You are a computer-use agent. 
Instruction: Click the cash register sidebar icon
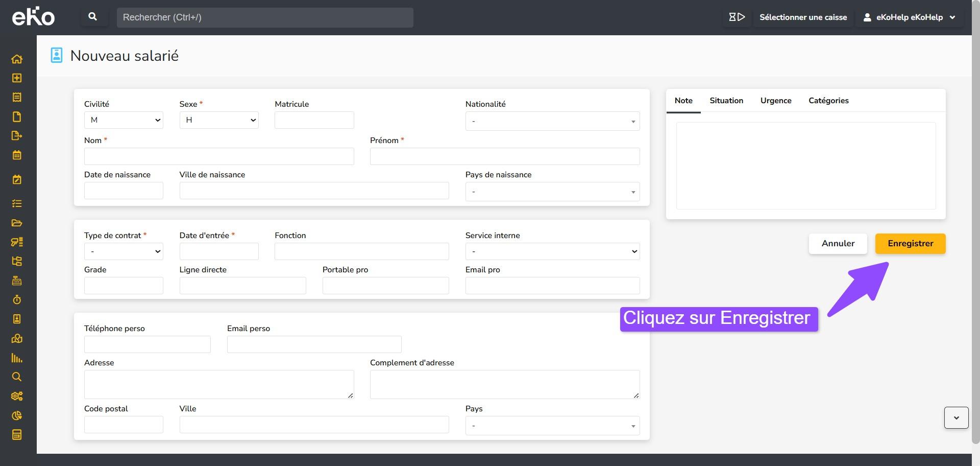pos(17,281)
